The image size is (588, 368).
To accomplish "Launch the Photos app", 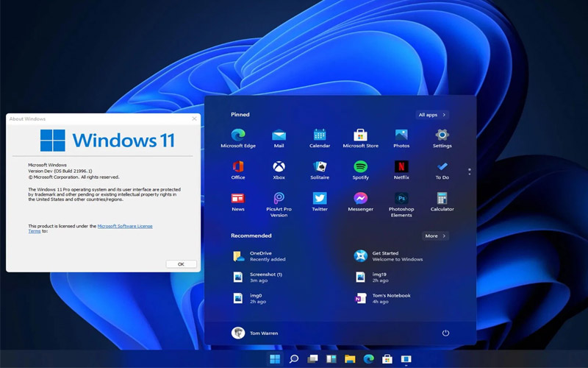I will coord(401,138).
